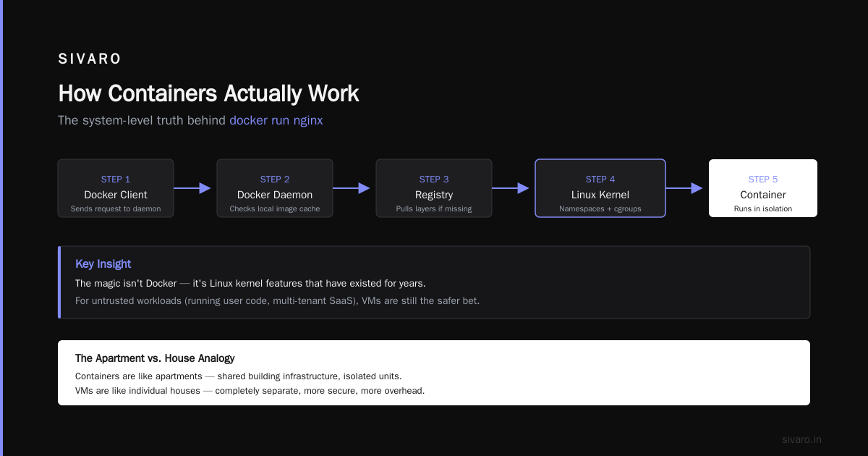
Task: Click 'Sends request to daemon' text
Action: (x=116, y=208)
